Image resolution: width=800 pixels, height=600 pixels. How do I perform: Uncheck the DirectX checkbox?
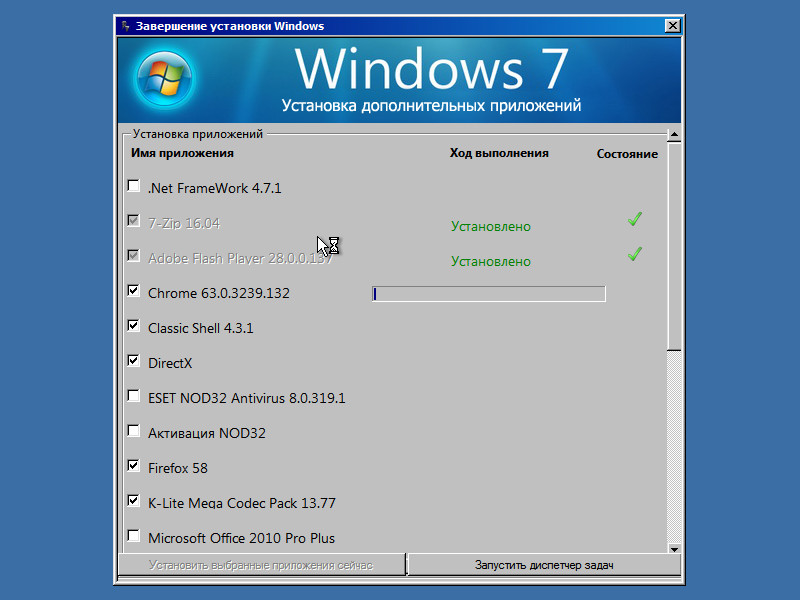[134, 361]
